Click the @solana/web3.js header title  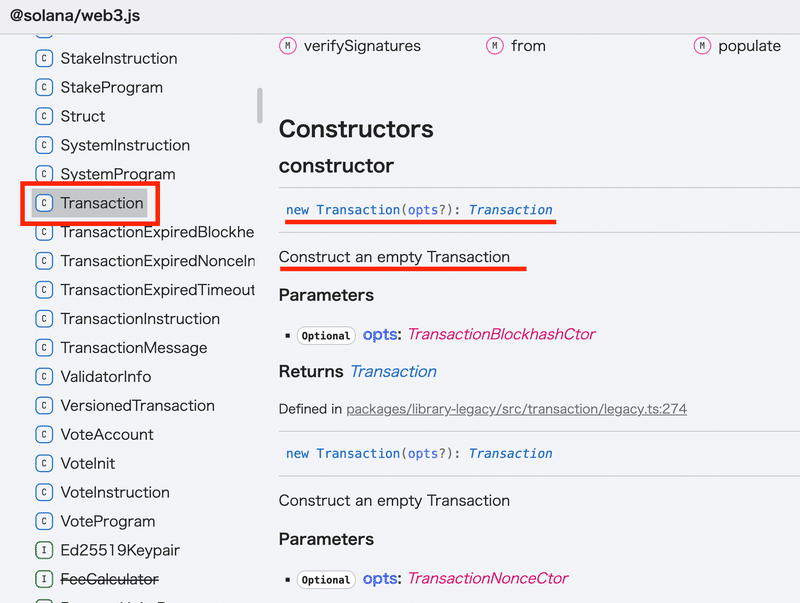click(75, 16)
